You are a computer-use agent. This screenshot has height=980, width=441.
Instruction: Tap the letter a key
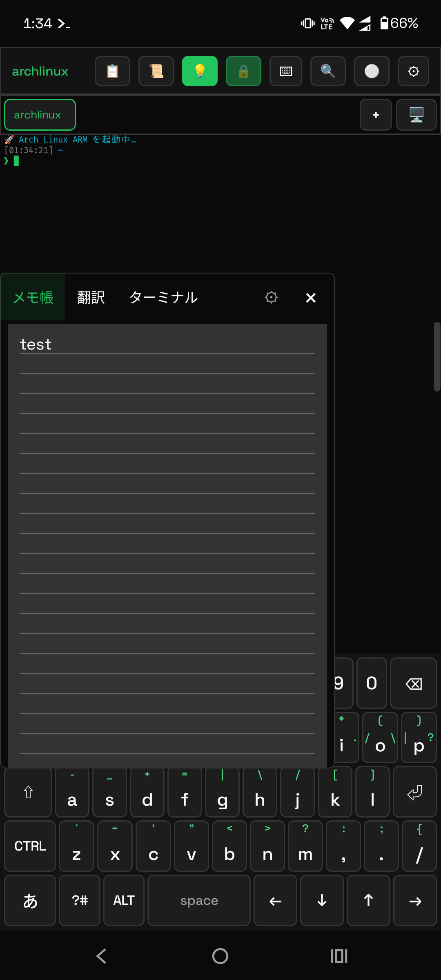72,793
